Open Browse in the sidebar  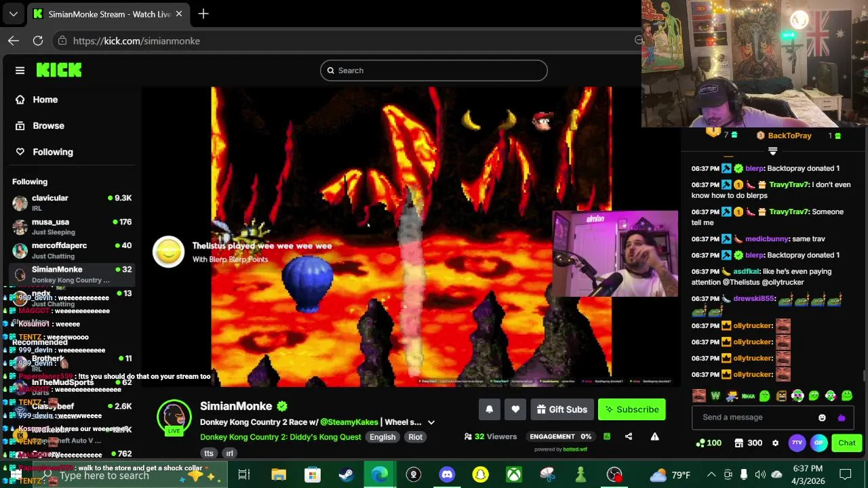[x=48, y=125]
